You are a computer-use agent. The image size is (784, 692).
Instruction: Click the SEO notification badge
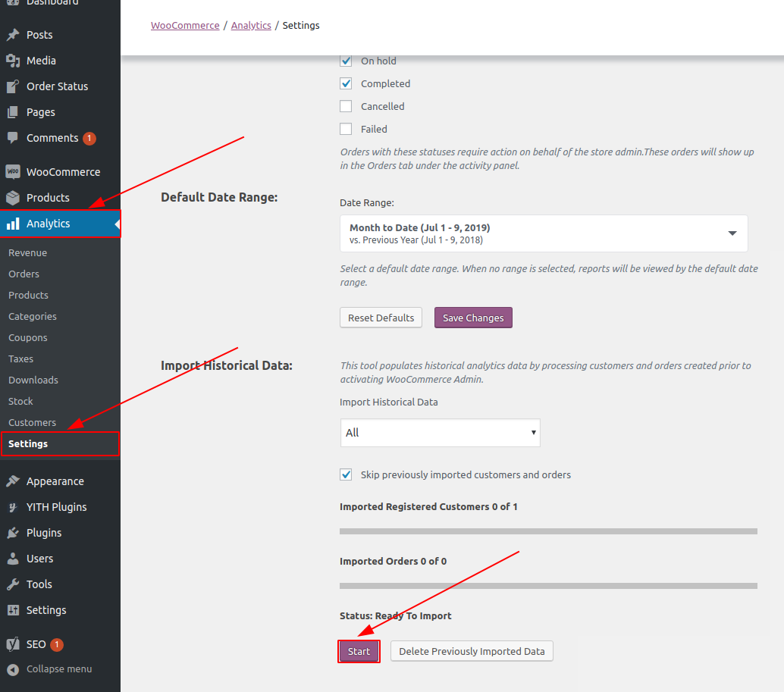(x=57, y=644)
